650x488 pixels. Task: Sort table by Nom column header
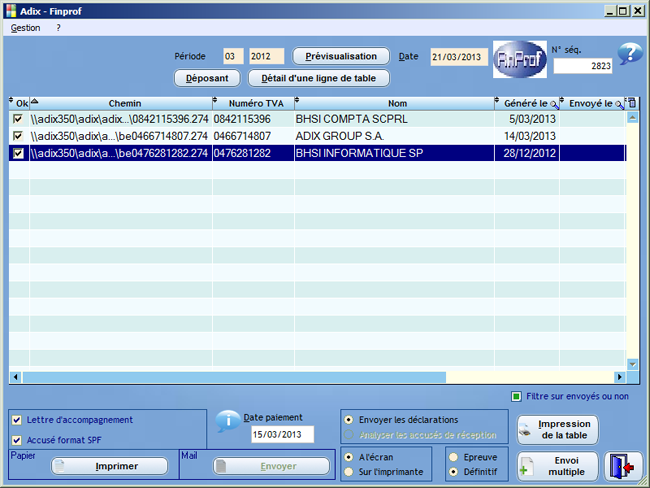[395, 103]
